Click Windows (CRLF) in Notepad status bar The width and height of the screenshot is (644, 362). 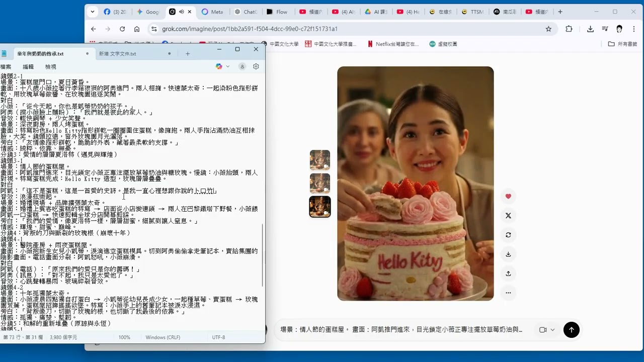click(163, 337)
